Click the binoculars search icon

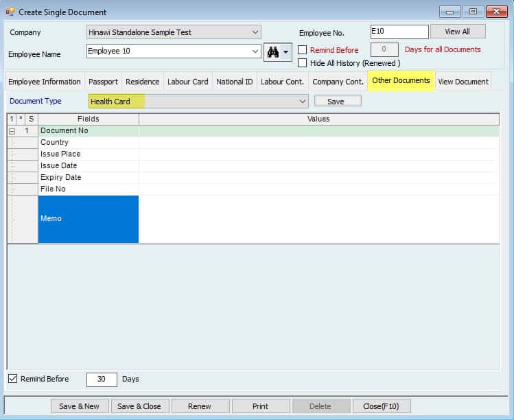(x=273, y=52)
